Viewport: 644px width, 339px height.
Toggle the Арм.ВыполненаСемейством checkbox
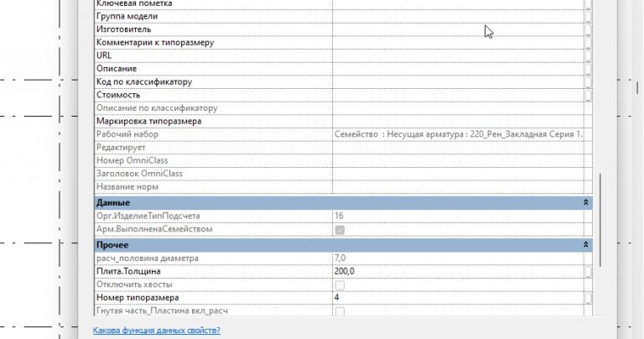click(x=340, y=230)
